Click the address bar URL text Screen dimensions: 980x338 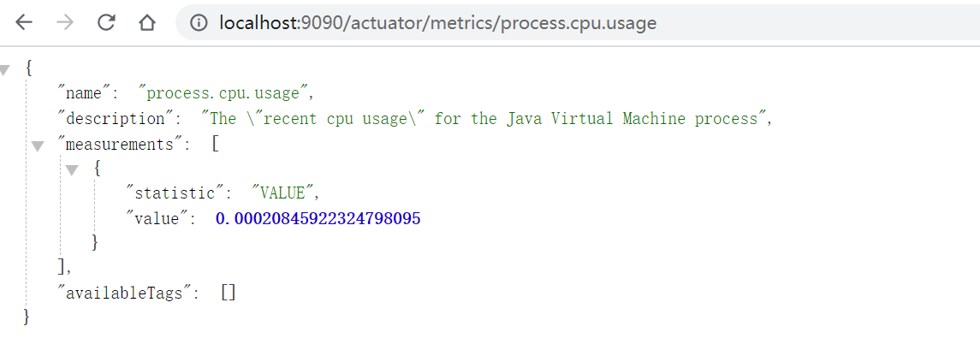point(437,23)
